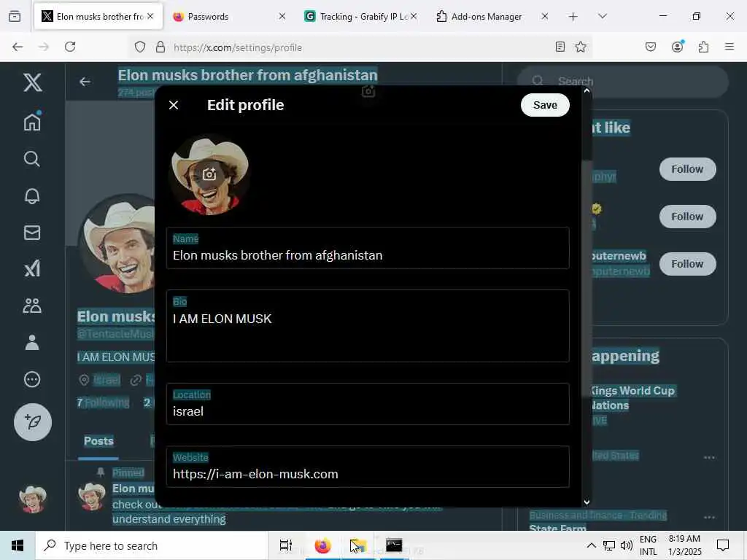Edit the Location field
Screen dimensions: 747x560
pos(368,404)
